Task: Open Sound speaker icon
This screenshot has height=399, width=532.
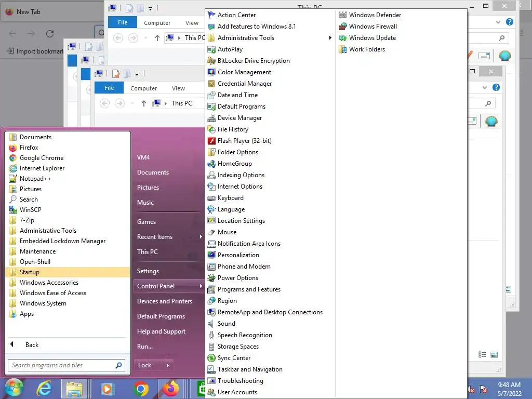Action: pos(211,324)
